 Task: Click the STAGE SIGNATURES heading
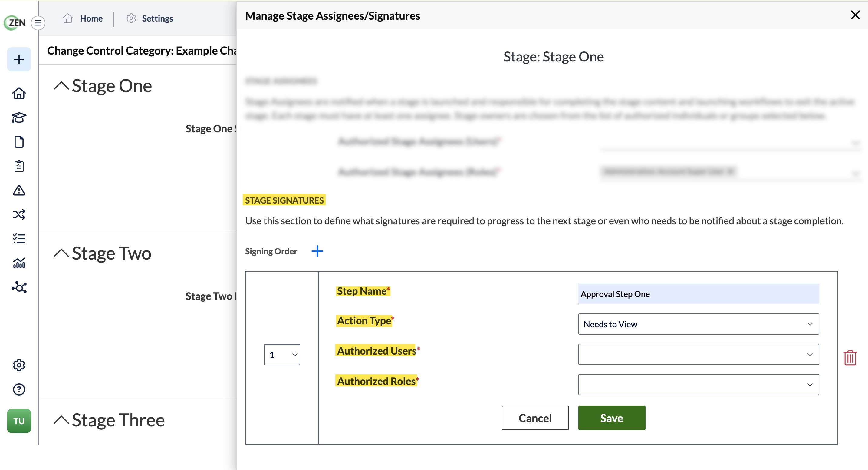pyautogui.click(x=284, y=200)
